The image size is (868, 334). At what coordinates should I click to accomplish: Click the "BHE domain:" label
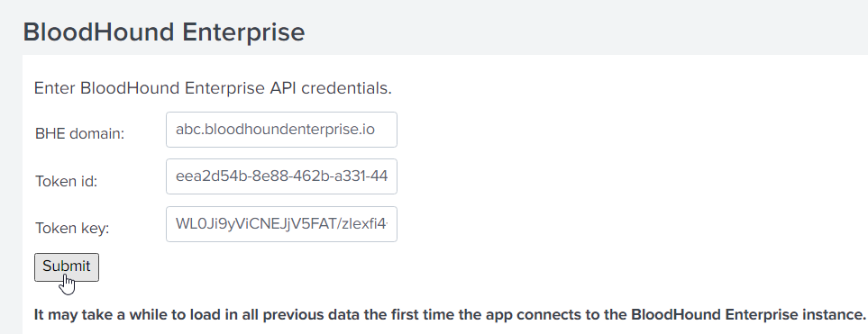click(x=79, y=134)
